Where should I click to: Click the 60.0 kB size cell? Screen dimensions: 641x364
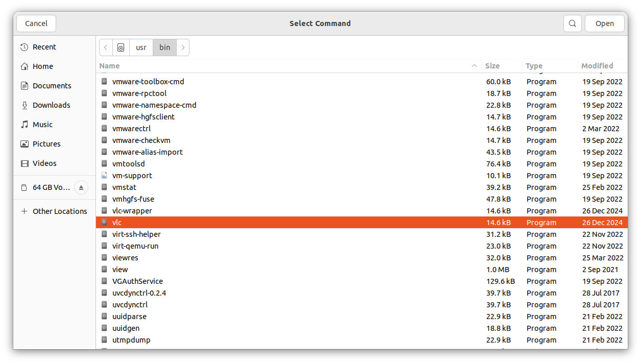coord(498,82)
